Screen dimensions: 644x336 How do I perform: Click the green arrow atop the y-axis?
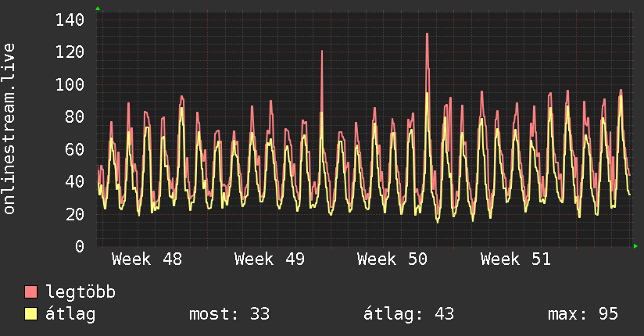pyautogui.click(x=98, y=9)
